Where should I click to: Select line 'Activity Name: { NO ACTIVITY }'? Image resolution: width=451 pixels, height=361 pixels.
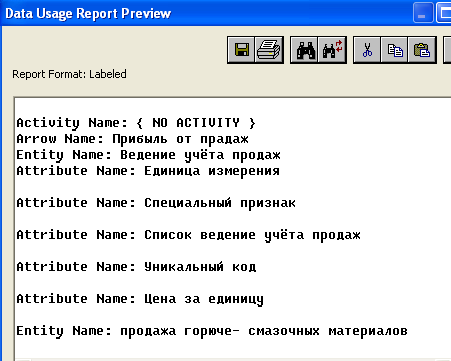tap(136, 123)
